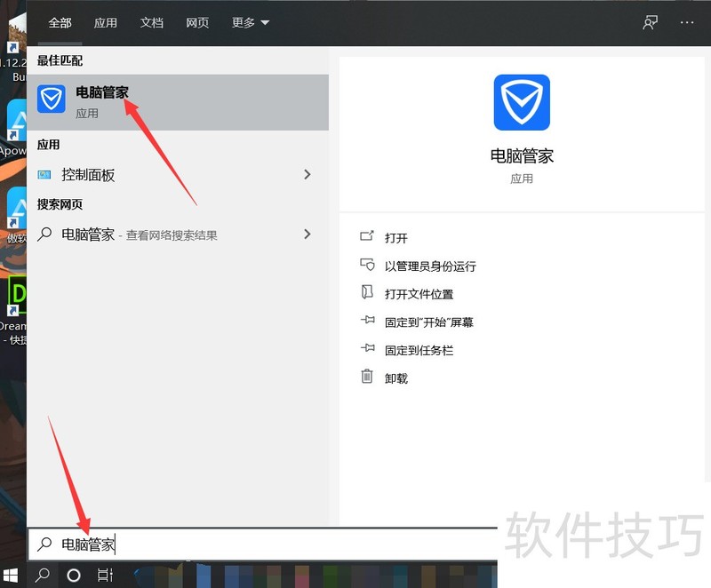Choose 打开文件位置
711x588 pixels.
[419, 294]
